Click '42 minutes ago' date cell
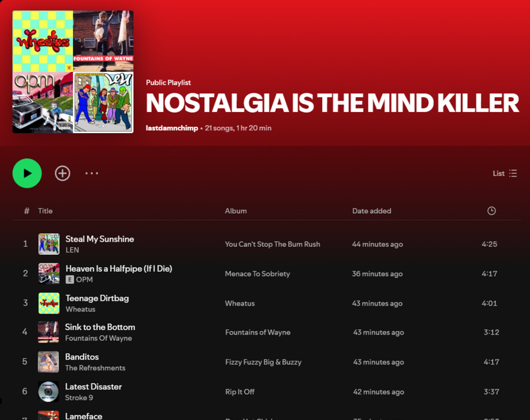Screen dimensions: 530x420 (379, 392)
